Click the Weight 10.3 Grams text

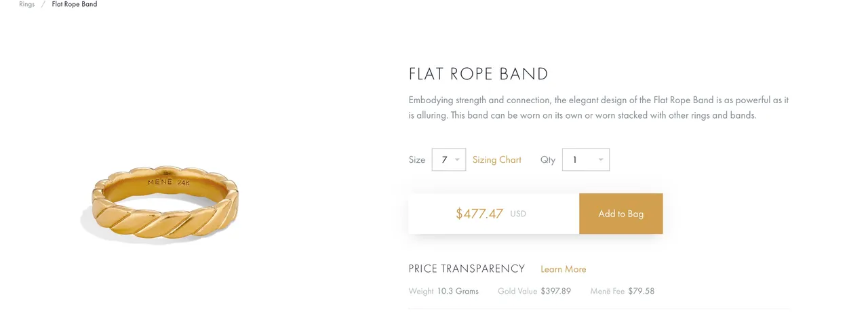click(x=443, y=291)
